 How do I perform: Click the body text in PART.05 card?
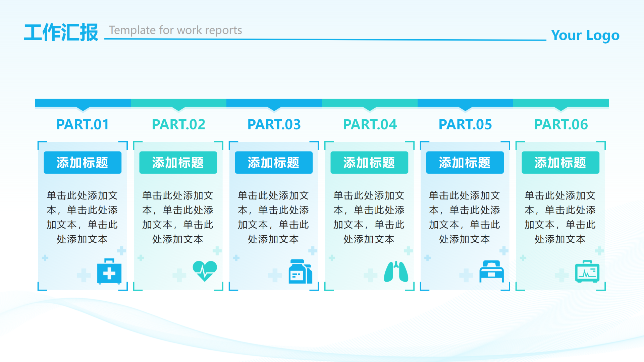[x=465, y=217]
